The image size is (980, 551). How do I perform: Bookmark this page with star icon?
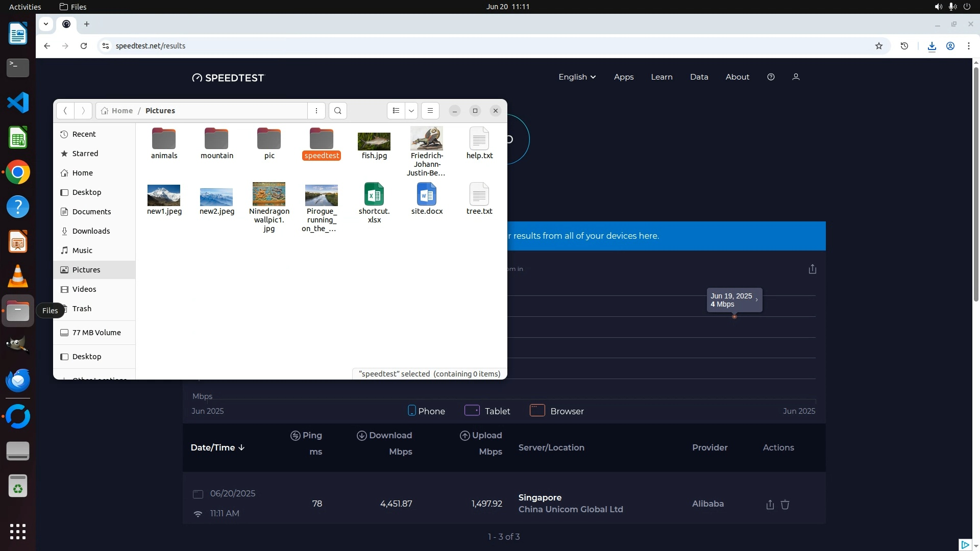[878, 46]
